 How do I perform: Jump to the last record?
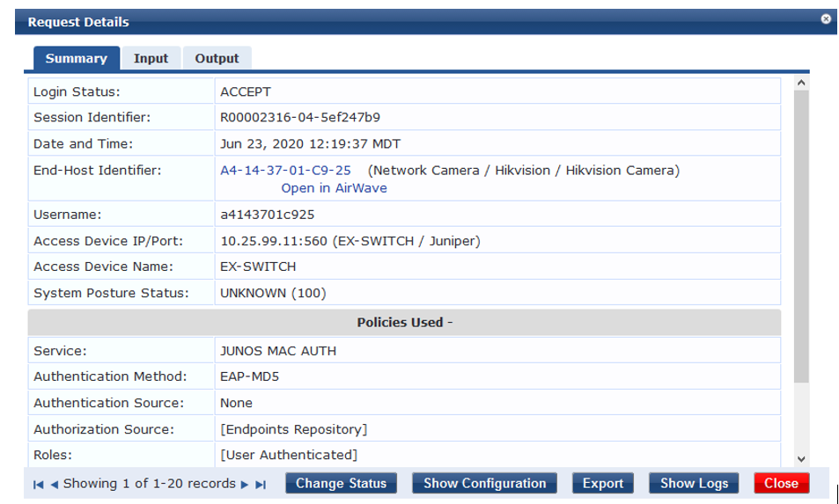(x=261, y=485)
